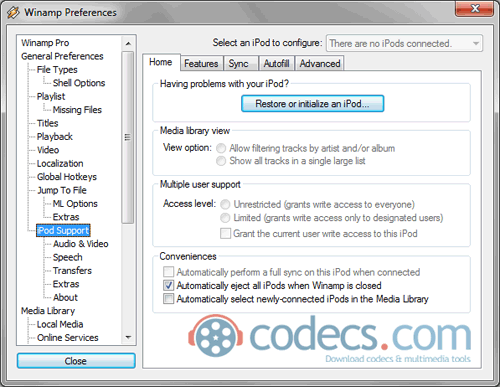Viewport: 500px width, 387px height.
Task: Choose Unrestricted access level radio button
Action: [225, 204]
